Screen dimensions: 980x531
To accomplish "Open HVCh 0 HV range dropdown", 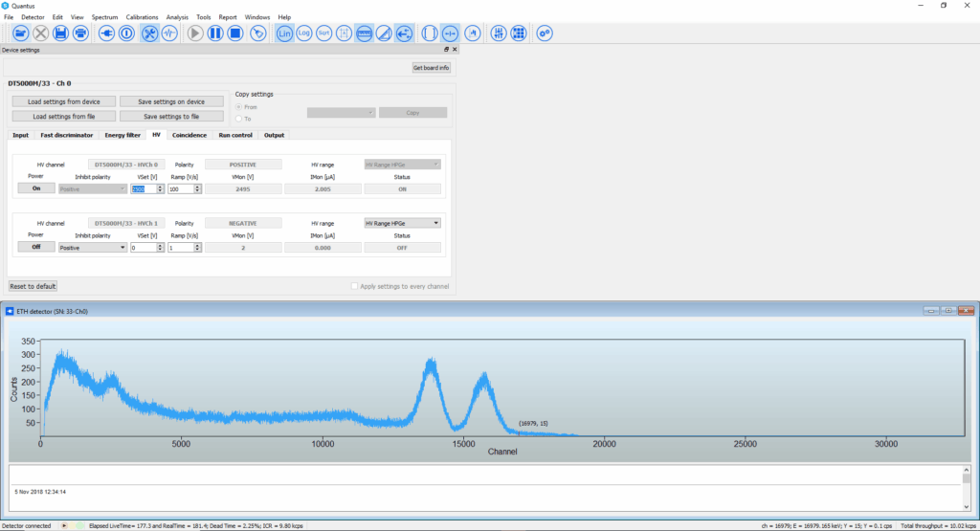I will pos(403,165).
